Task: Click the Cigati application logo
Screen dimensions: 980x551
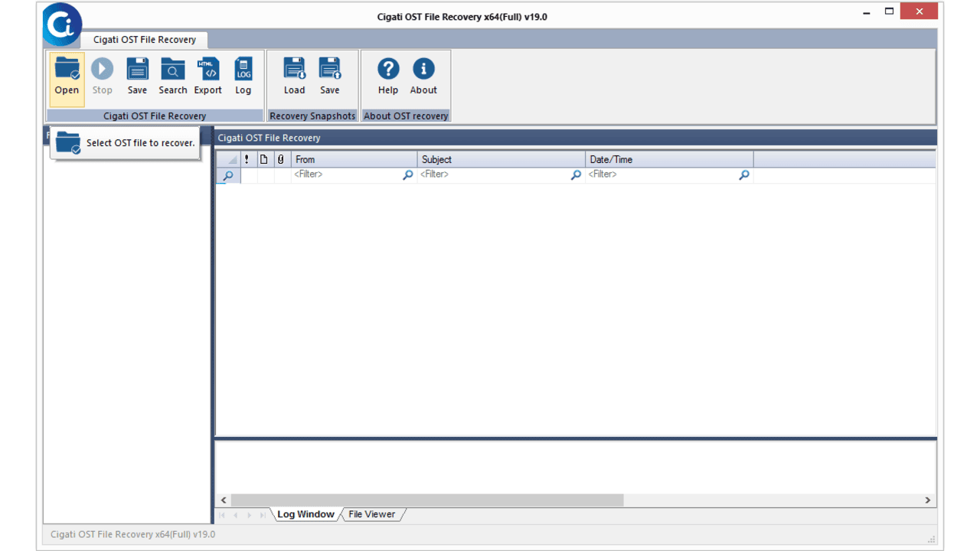Action: click(x=63, y=24)
